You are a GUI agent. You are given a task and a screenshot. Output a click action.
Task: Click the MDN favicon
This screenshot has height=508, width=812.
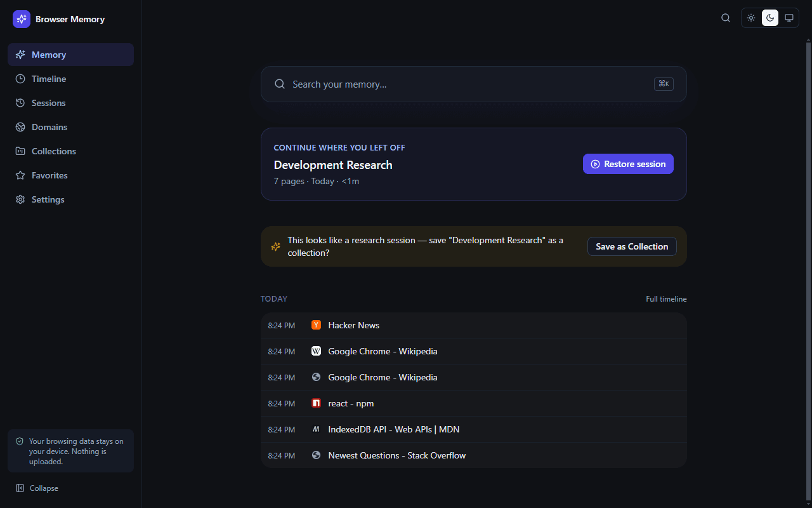[317, 429]
